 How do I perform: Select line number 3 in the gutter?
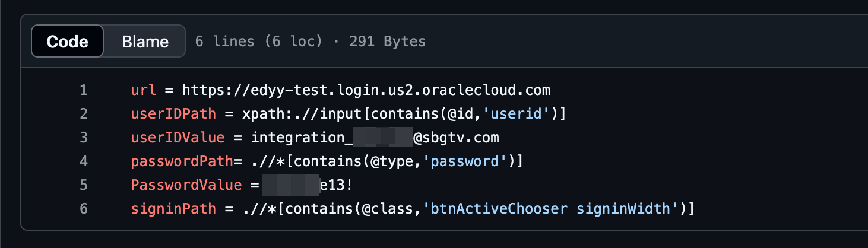[x=83, y=138]
